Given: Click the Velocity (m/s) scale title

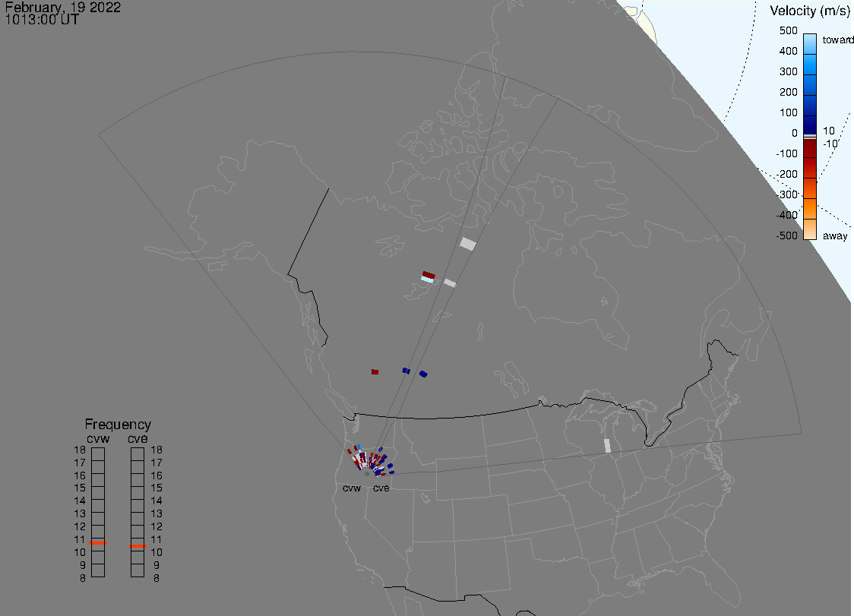Looking at the screenshot, I should click(x=810, y=11).
